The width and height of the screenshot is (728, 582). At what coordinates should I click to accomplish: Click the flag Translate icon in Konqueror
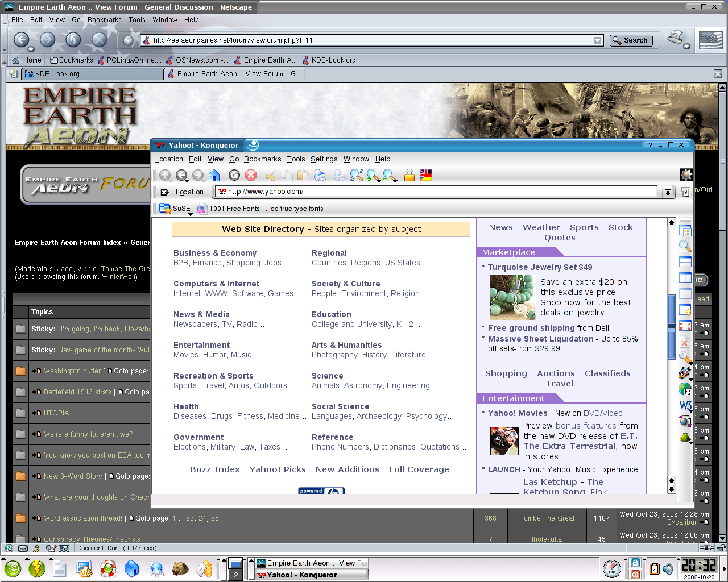tap(426, 176)
